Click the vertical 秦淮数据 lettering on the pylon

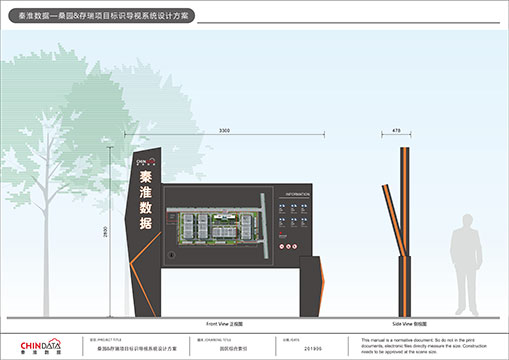[146, 200]
